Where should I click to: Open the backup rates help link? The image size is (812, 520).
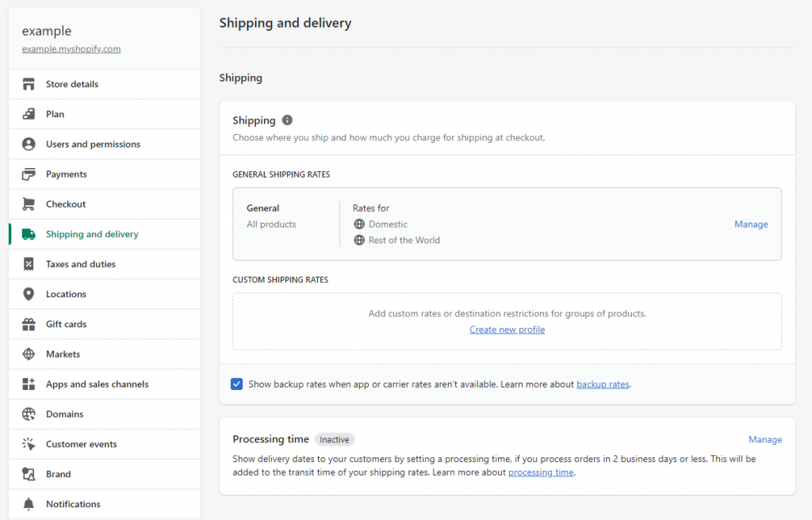click(603, 384)
